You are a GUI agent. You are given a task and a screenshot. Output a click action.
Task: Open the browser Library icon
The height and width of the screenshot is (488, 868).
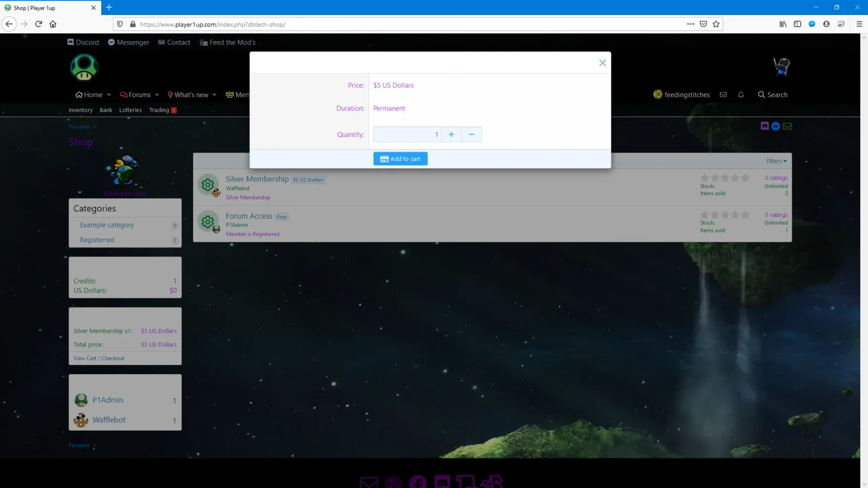(x=783, y=24)
